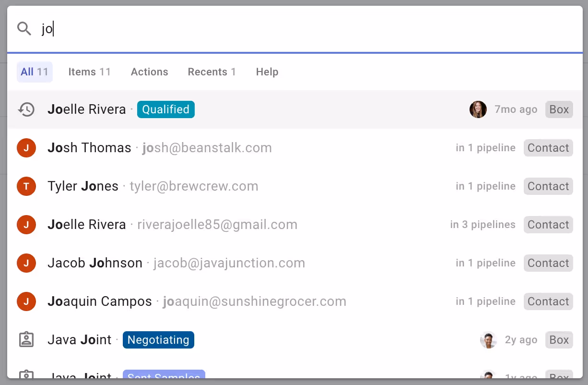Open Joelle Rivera's profile photo thumbnail
This screenshot has width=588, height=385.
click(x=478, y=109)
